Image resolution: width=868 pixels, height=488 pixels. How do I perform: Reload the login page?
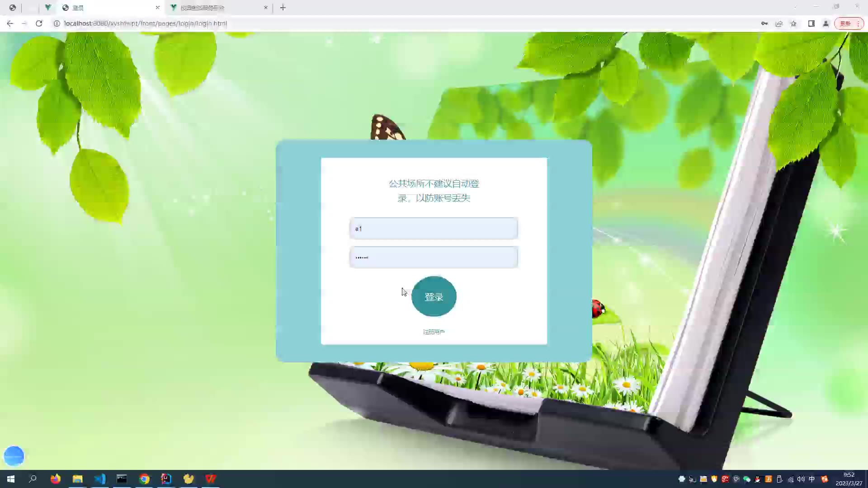pyautogui.click(x=39, y=23)
